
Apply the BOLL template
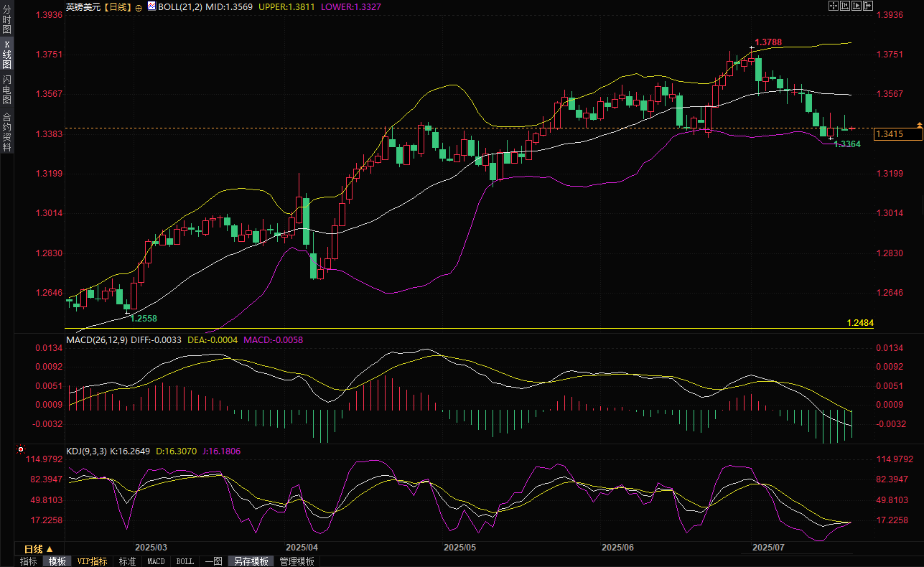click(x=185, y=561)
